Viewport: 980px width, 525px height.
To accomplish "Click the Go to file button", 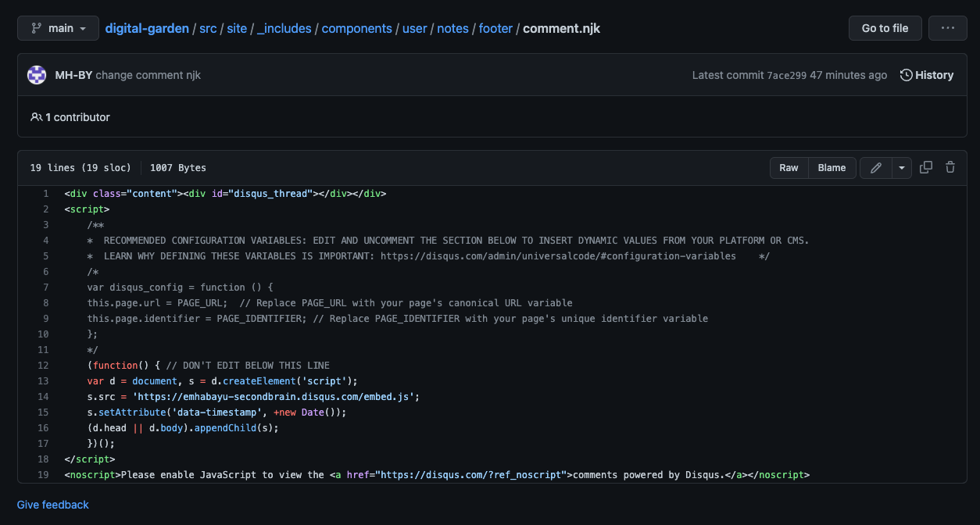I will point(885,28).
